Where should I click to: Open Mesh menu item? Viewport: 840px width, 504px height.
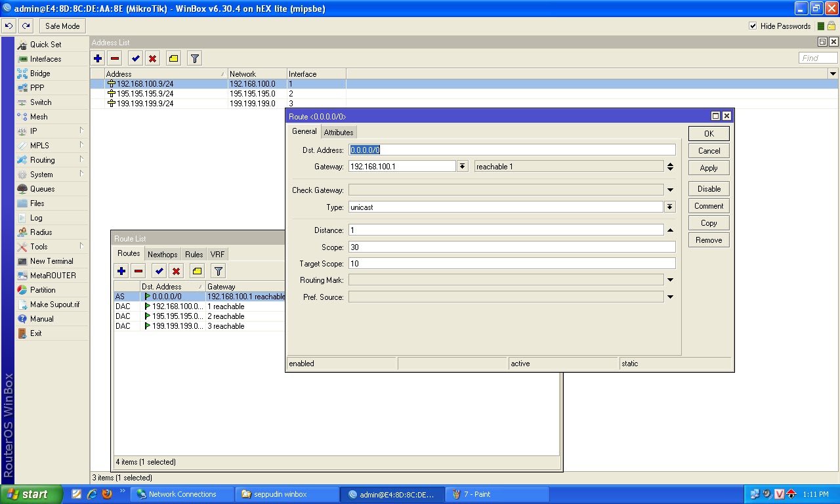tap(52, 117)
